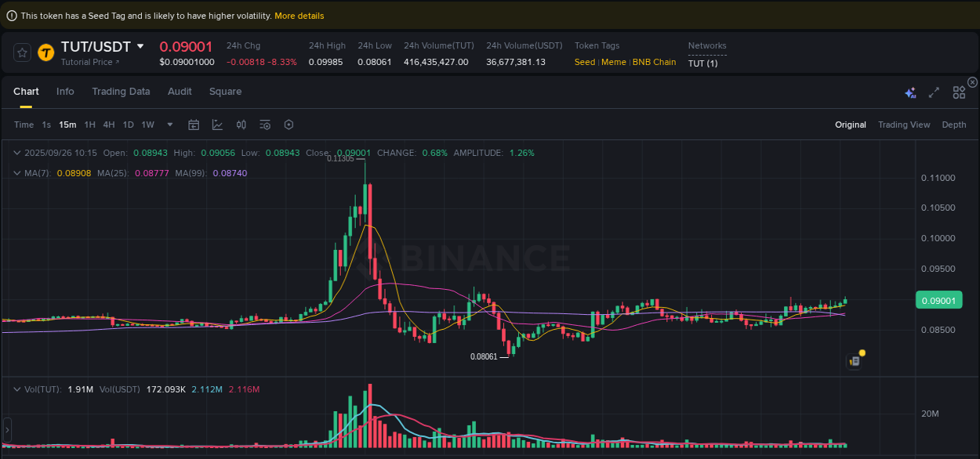Open the AI analysis assistant
Viewport: 980px width, 459px height.
point(910,92)
